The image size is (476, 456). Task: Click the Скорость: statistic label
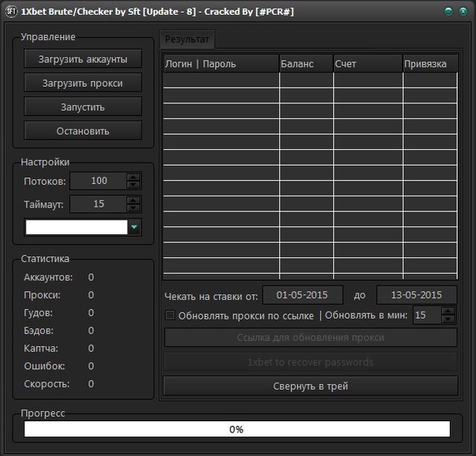tap(46, 384)
